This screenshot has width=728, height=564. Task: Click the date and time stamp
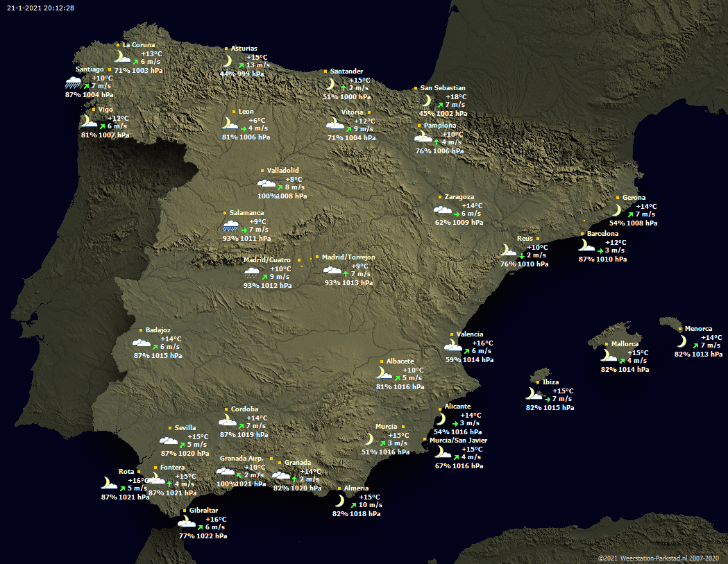41,8
